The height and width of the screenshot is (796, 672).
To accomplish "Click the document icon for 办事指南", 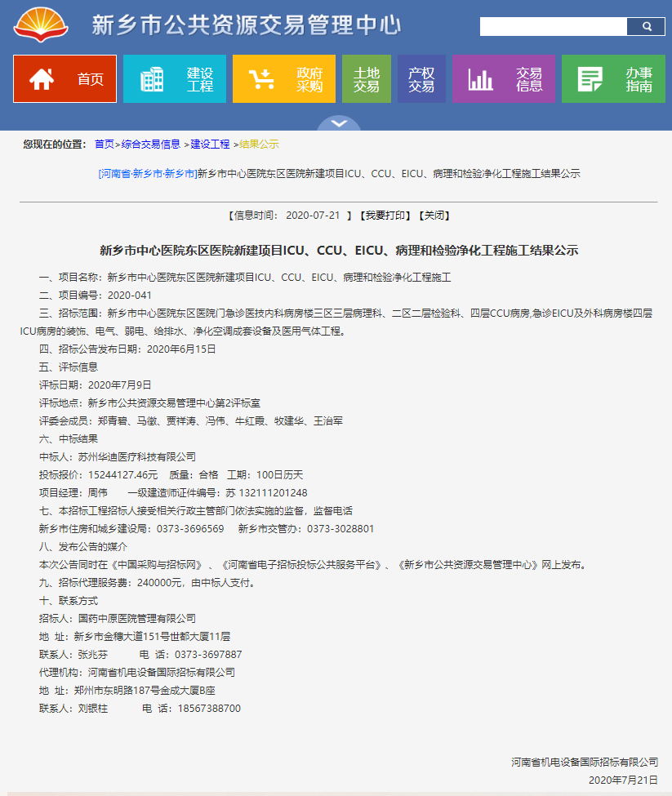I will coord(590,79).
